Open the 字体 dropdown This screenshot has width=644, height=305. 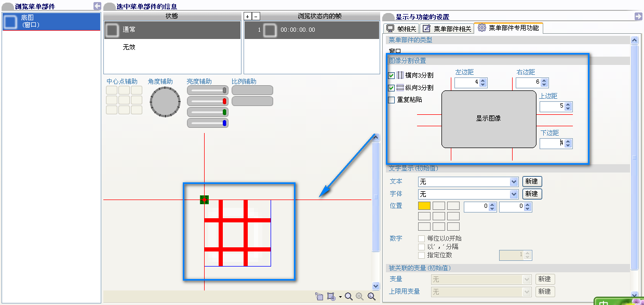coord(514,194)
